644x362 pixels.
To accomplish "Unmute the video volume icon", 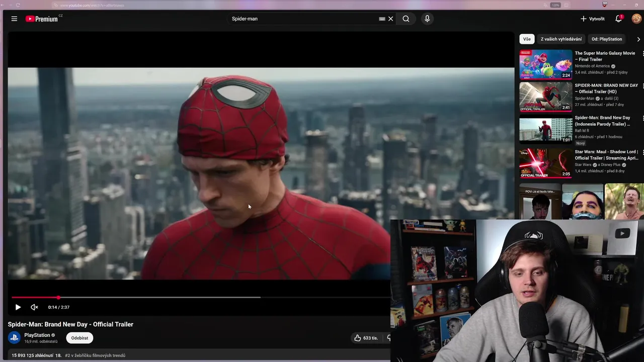I will click(x=34, y=307).
